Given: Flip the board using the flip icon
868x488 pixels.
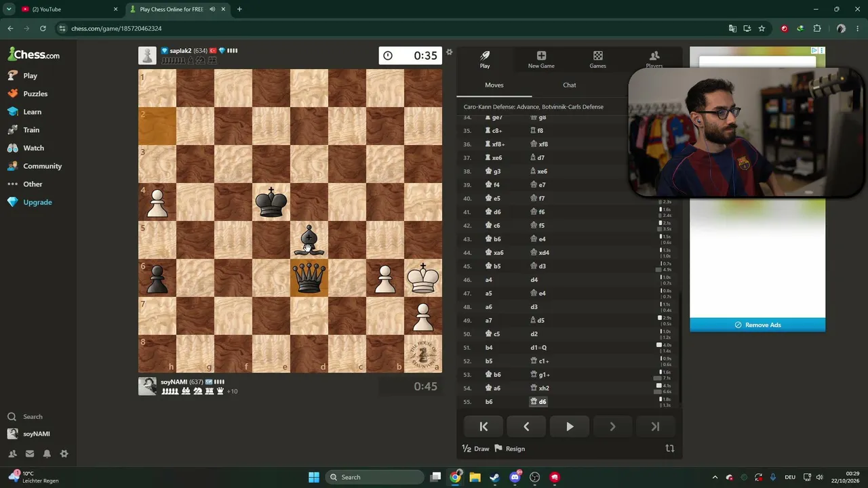Looking at the screenshot, I should tap(670, 448).
